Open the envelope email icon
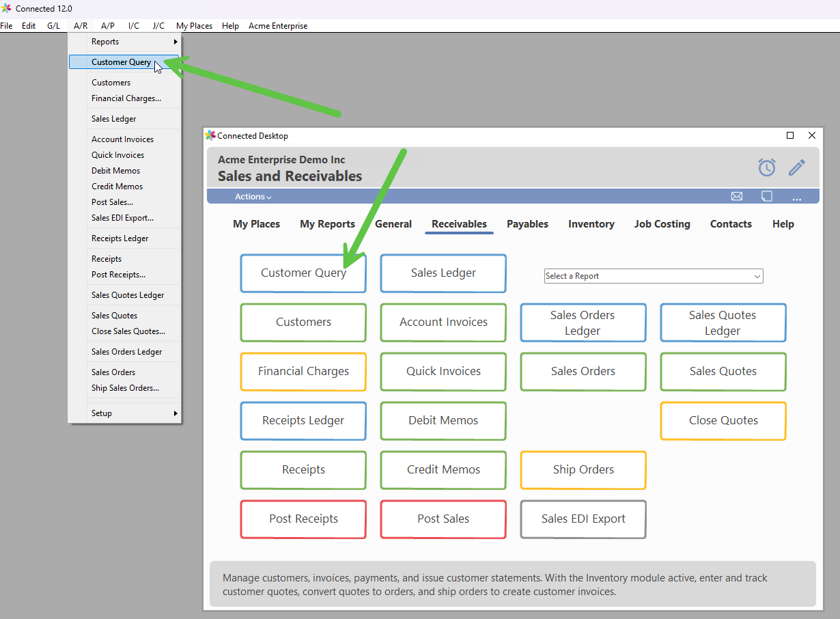This screenshot has width=840, height=619. point(737,197)
